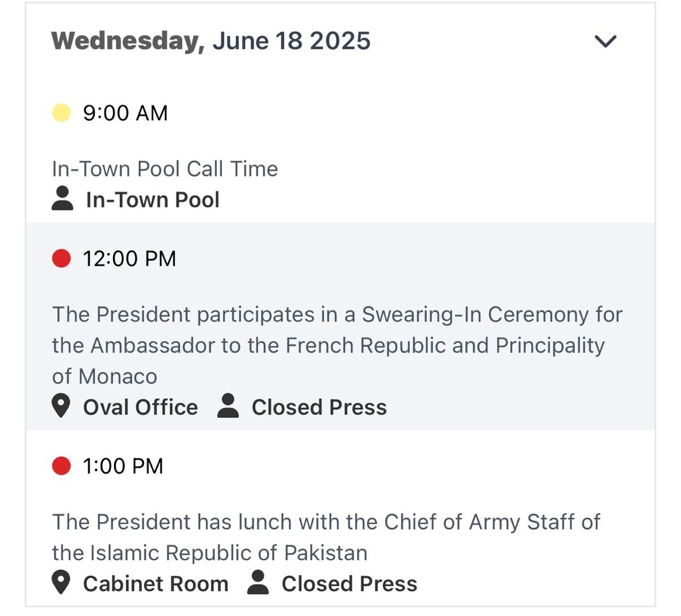This screenshot has width=681, height=616.
Task: Click the red dot beside 12:00 PM
Action: 61,258
